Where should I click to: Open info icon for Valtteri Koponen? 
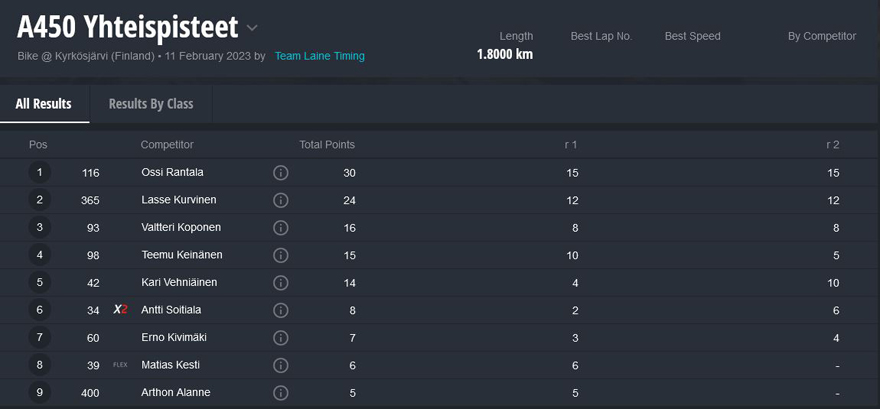281,228
